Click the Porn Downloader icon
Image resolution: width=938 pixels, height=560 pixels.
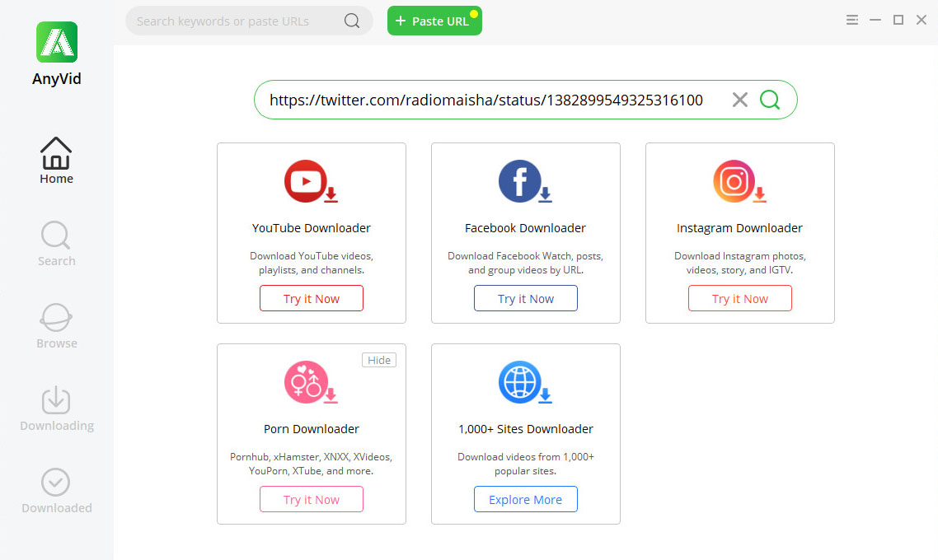311,382
